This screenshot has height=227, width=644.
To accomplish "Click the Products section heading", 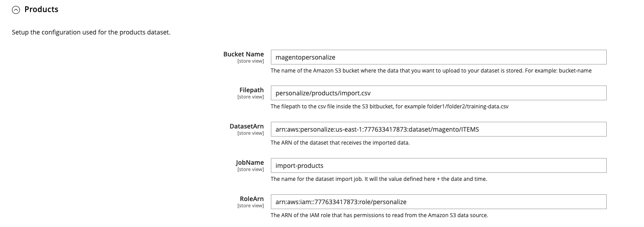I will pos(41,9).
